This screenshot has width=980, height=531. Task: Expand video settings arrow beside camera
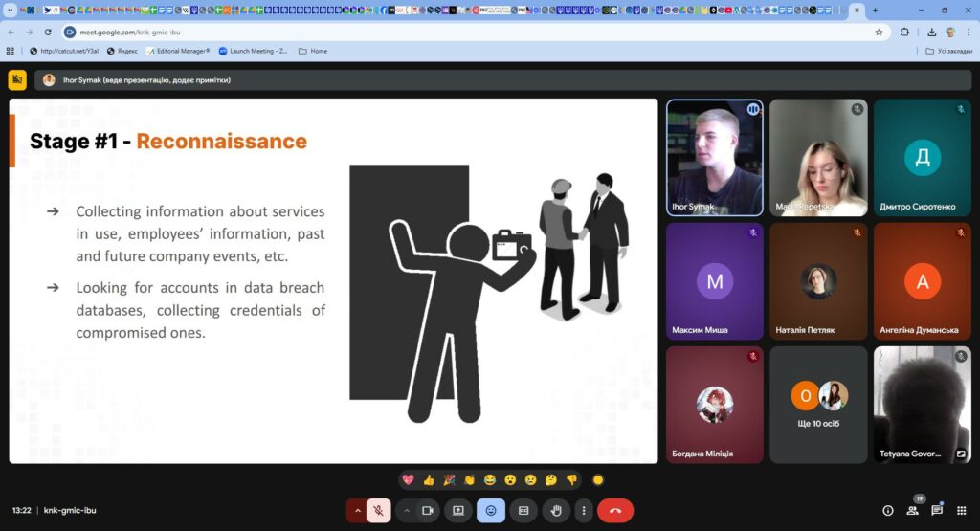pyautogui.click(x=407, y=511)
